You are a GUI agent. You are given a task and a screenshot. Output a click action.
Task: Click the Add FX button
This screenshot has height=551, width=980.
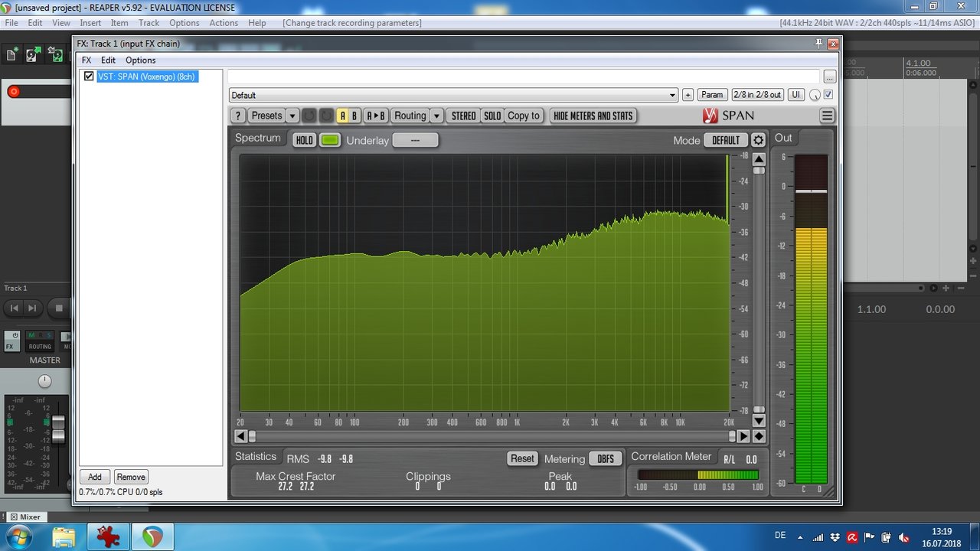click(x=95, y=477)
